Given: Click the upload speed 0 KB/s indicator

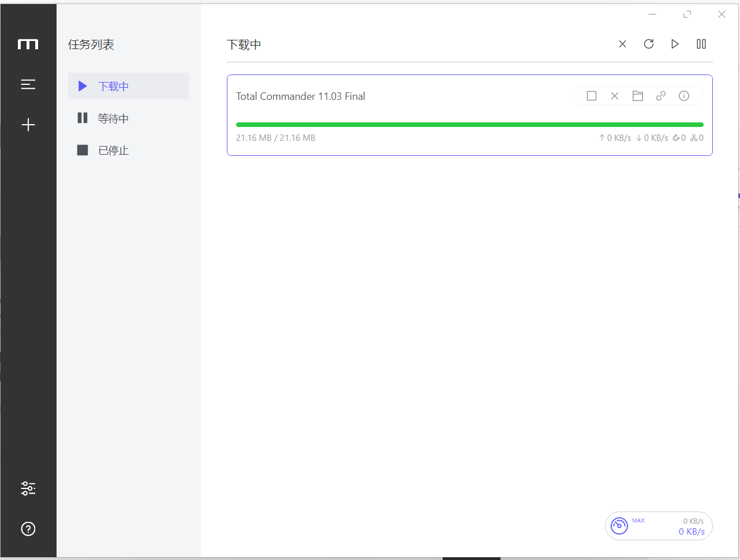Looking at the screenshot, I should [x=615, y=138].
